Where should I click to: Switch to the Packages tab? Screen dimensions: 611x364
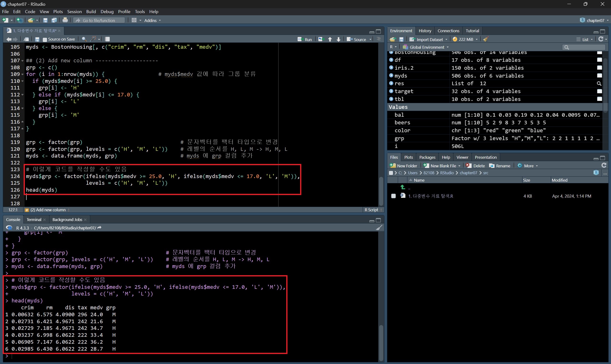pos(427,157)
